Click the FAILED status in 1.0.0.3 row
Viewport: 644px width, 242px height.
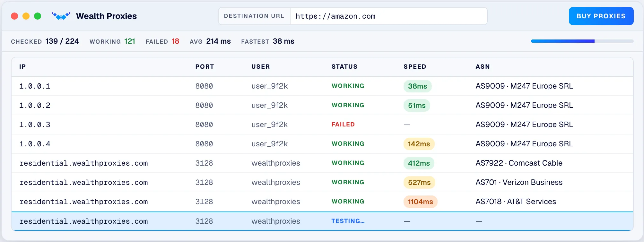click(x=343, y=125)
